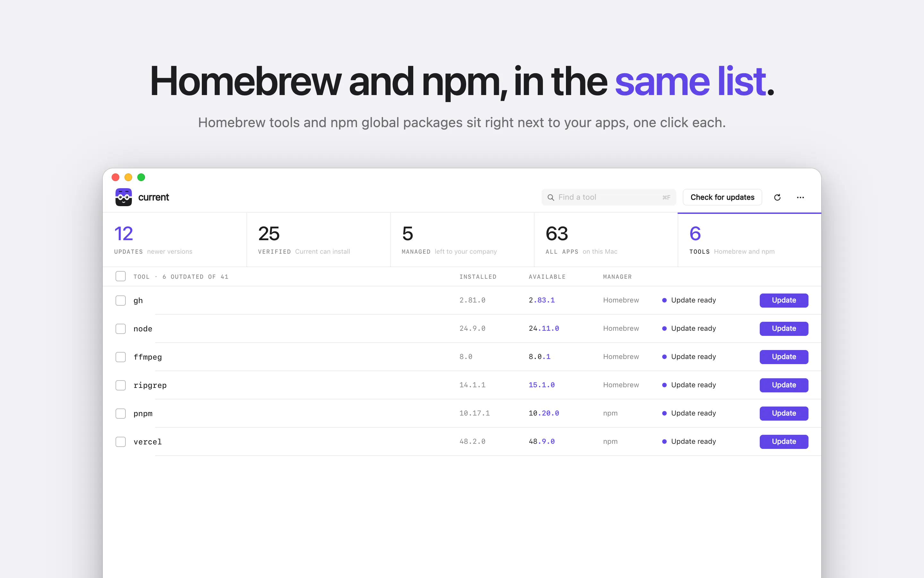Select the 6 Tools tab
924x578 pixels.
point(749,240)
